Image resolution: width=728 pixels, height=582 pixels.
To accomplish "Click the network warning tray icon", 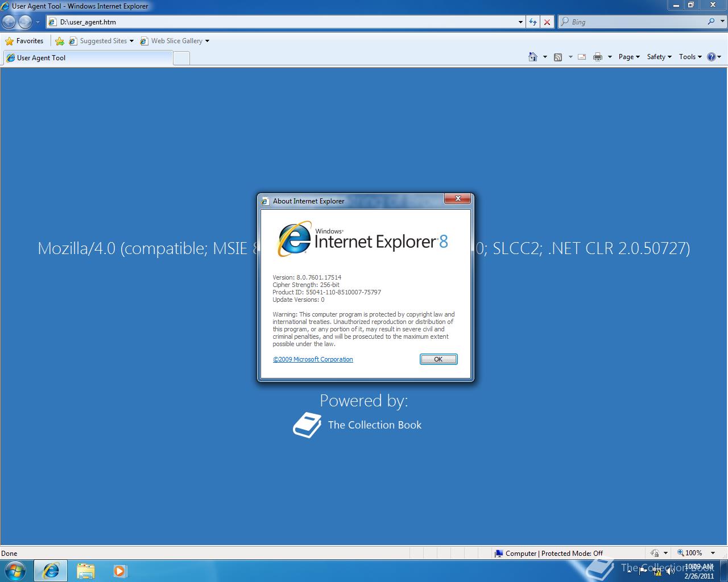I will point(657,571).
